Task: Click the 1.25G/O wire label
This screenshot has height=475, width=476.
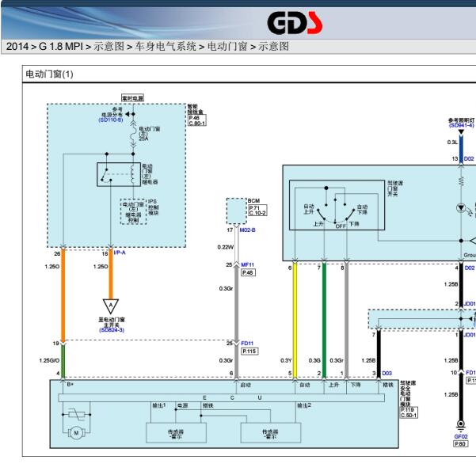Action: pyautogui.click(x=49, y=360)
